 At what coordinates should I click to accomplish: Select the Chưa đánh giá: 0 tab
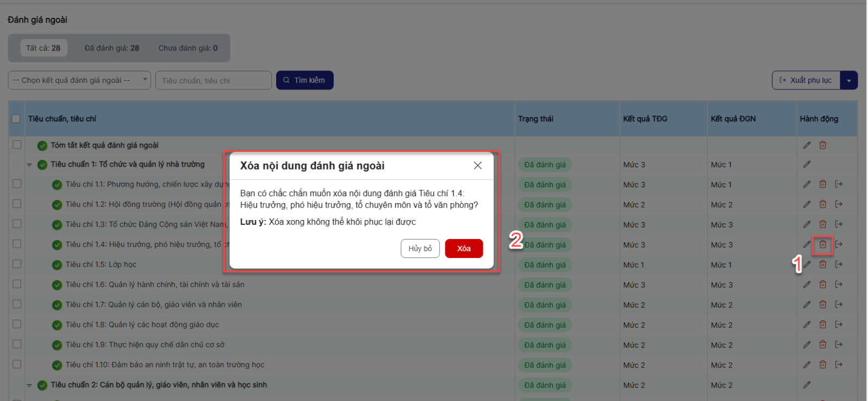tap(188, 48)
